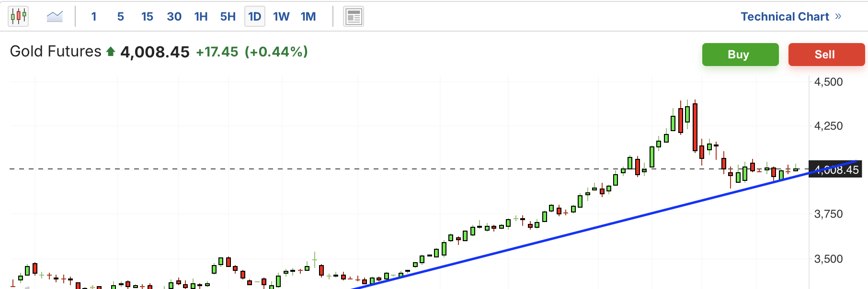Click the green up arrow beside Gold Futures
Image resolution: width=868 pixels, height=289 pixels.
[111, 52]
